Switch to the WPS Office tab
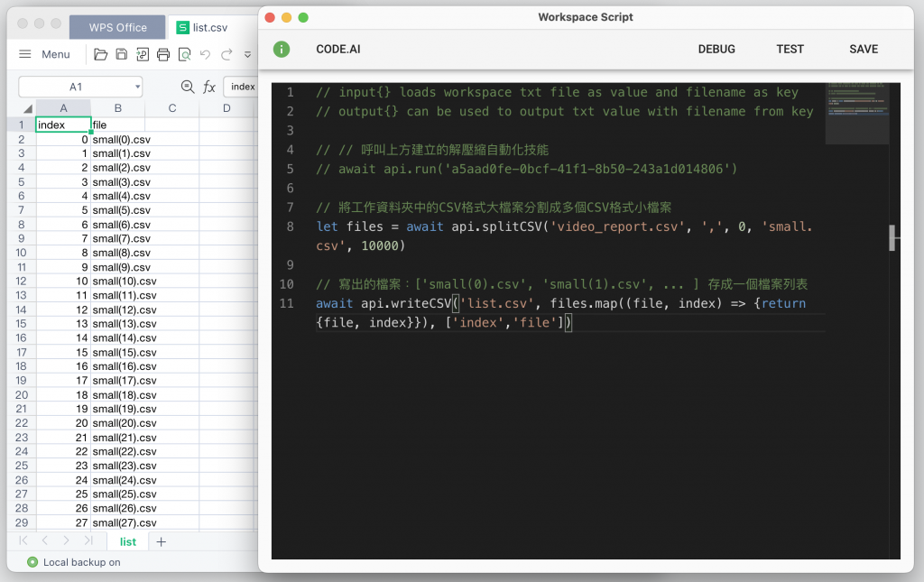The width and height of the screenshot is (924, 582). [x=118, y=28]
